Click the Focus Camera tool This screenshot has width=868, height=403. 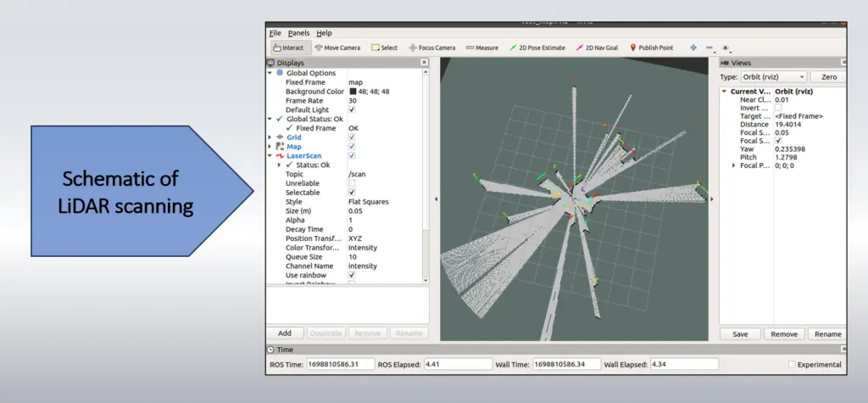(432, 48)
